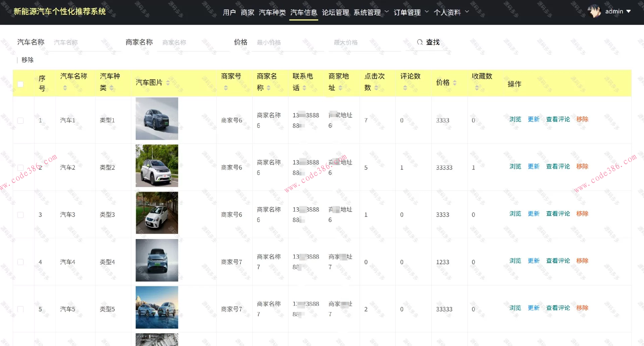
Task: Open the 个人资料 dropdown menu
Action: [448, 12]
